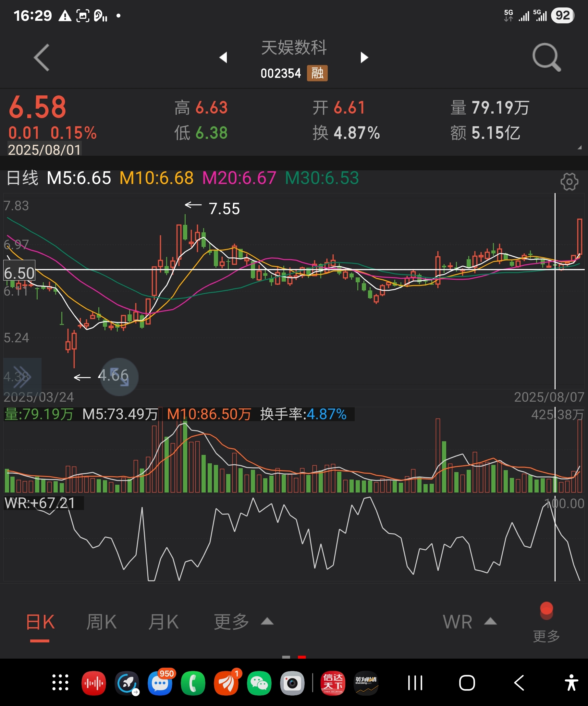The width and height of the screenshot is (588, 706).
Task: Open chart indicator settings gear
Action: coord(569,182)
